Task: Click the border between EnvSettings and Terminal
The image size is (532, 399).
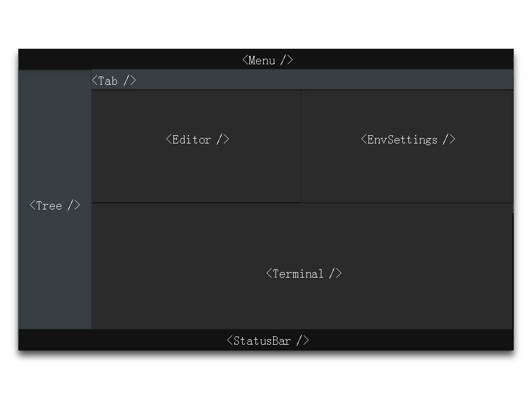Action: coord(407,203)
